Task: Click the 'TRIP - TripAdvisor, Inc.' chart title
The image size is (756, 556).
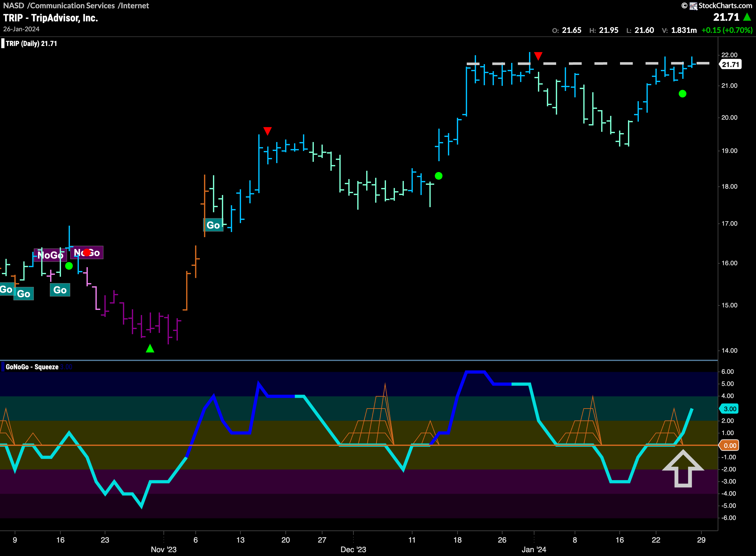Action: point(50,18)
